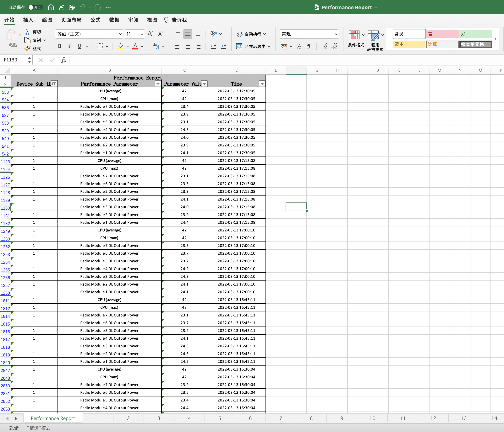Image resolution: width=504 pixels, height=432 pixels.
Task: Click the Save icon in title bar
Action: (x=61, y=7)
